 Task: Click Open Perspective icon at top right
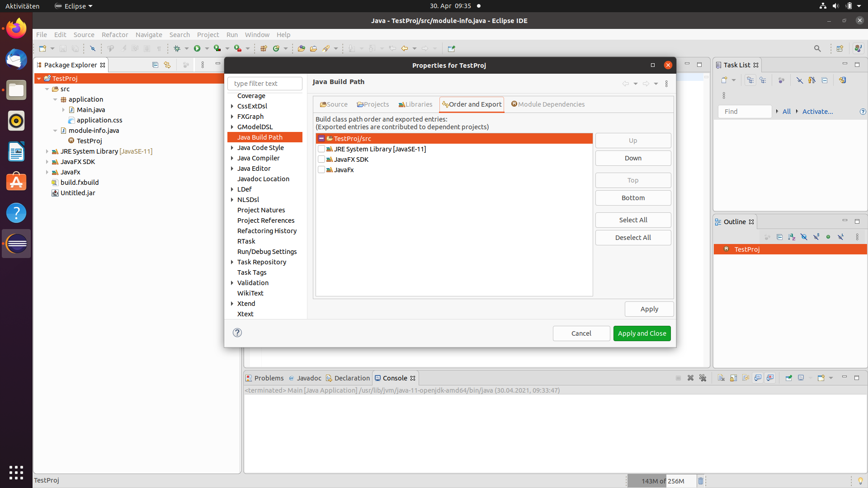pos(840,48)
